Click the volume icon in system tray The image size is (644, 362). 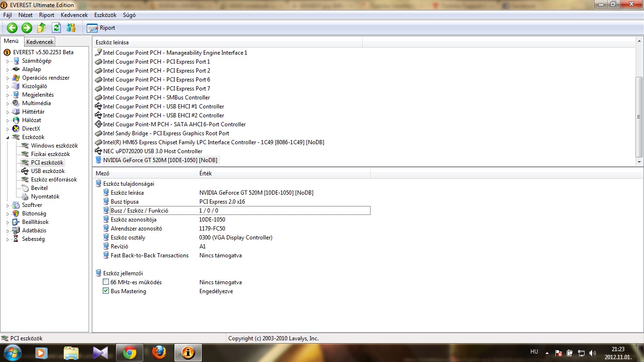(592, 353)
